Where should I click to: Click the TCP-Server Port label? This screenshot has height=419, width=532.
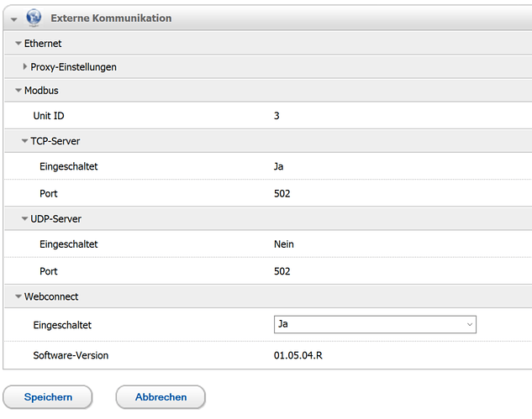click(49, 194)
